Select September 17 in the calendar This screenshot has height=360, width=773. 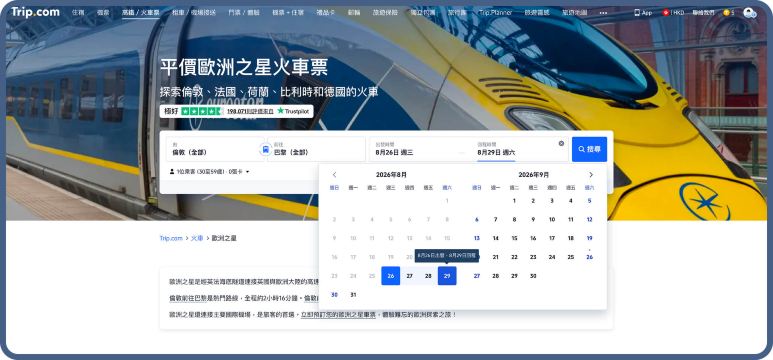(552, 238)
